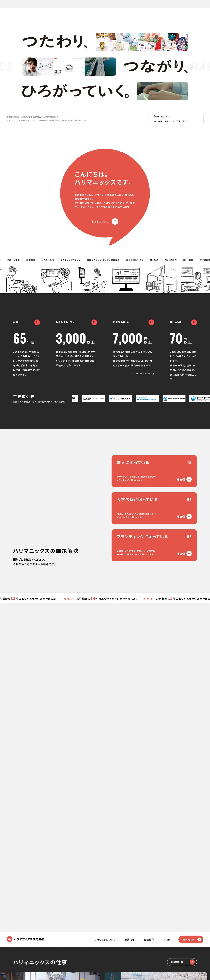Click the 01 badge next to 創業
Viewport: 210px width, 980px height.
pyautogui.click(x=37, y=322)
